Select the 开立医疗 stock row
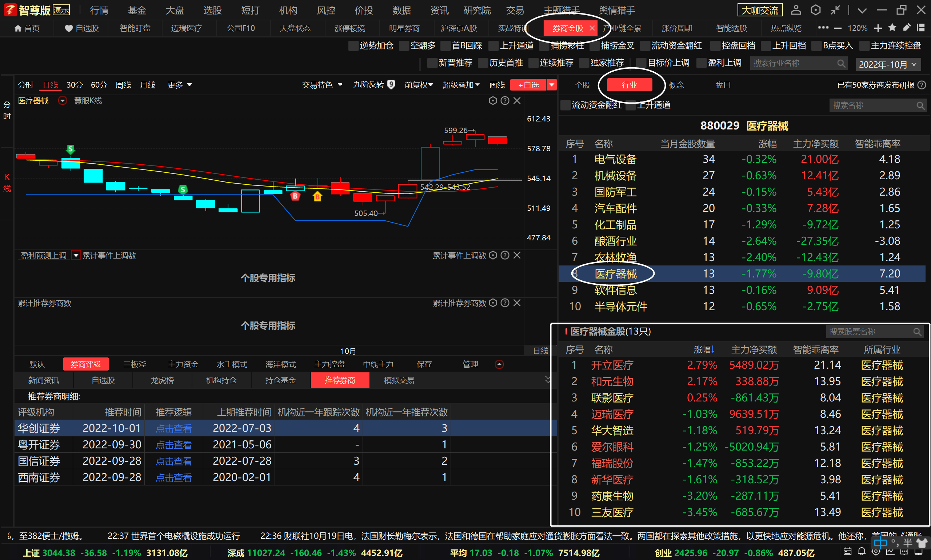This screenshot has width=931, height=560. click(x=742, y=365)
